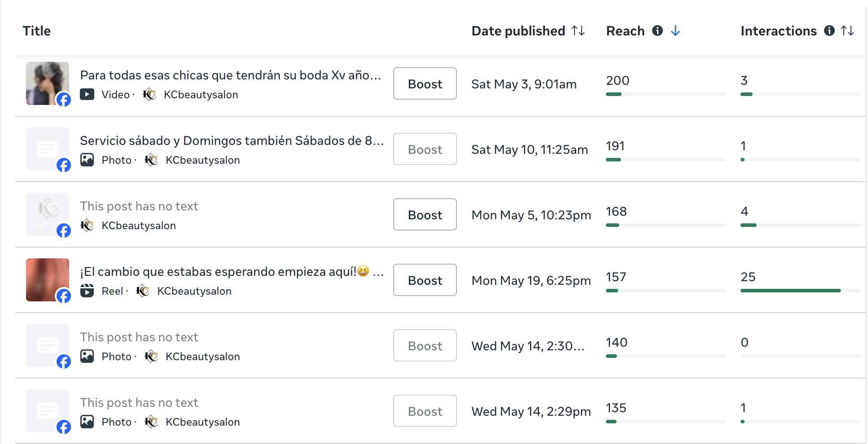Click the interactions bar showing 25
Viewport: 868px width, 444px height.
tap(800, 291)
